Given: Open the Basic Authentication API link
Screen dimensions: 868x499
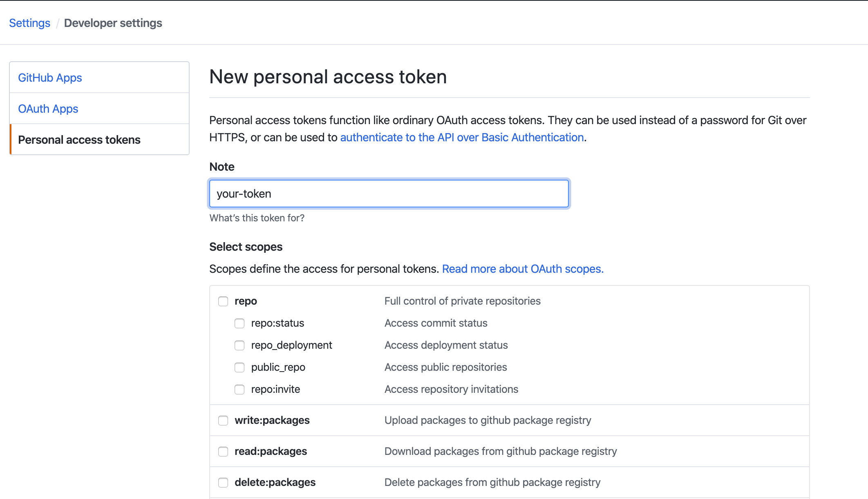Looking at the screenshot, I should 462,137.
